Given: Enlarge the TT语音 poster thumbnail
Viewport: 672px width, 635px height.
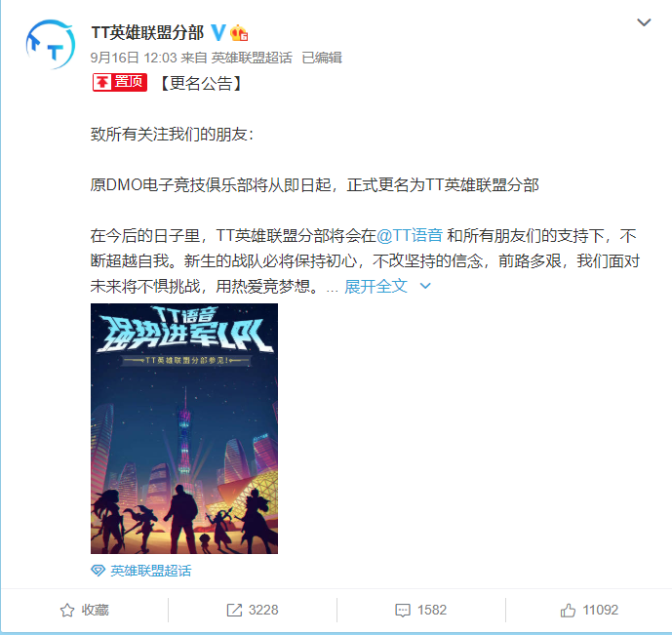Looking at the screenshot, I should coord(184,428).
